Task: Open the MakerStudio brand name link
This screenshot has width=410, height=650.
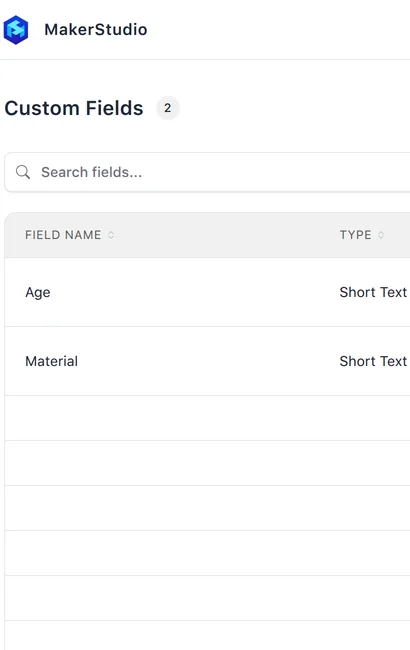Action: [96, 30]
